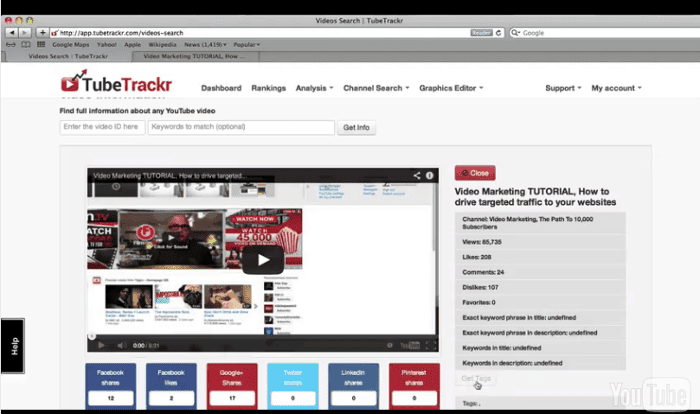Open the Yahoo! bookmark
This screenshot has height=414, width=700.
107,45
